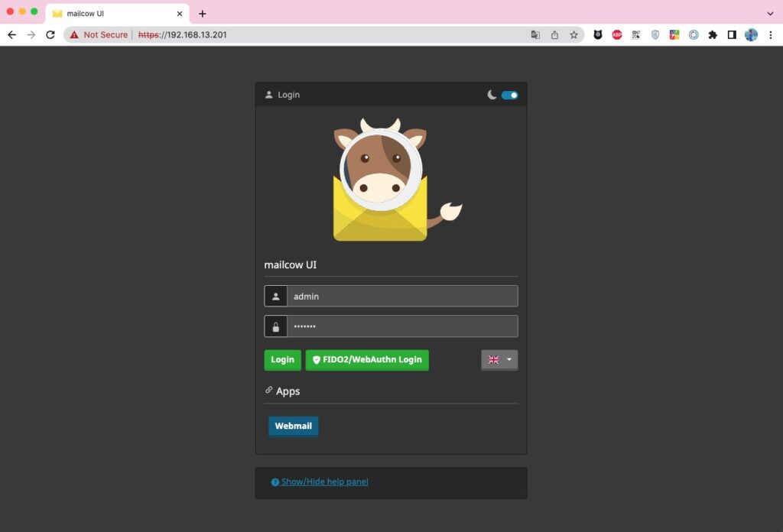783x532 pixels.
Task: Focus the admin username field
Action: coord(402,297)
